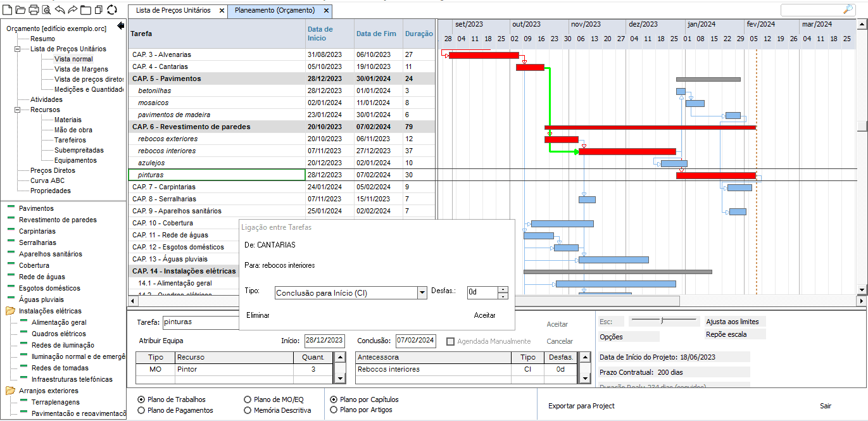Click the Tarefa input field containing pinturas
This screenshot has width=868, height=421.
click(x=201, y=322)
